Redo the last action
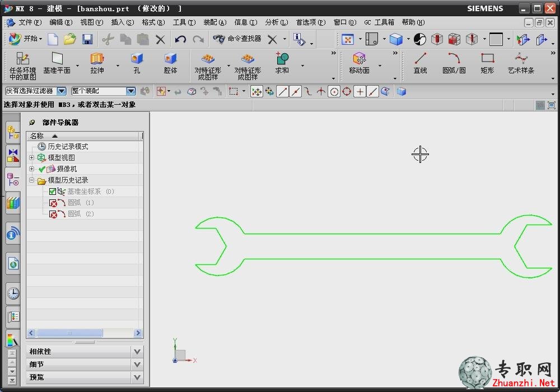This screenshot has height=392, width=560. 198,39
